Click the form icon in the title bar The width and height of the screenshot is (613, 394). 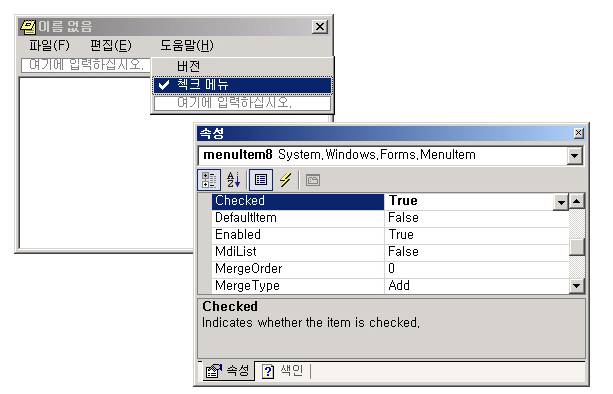27,27
